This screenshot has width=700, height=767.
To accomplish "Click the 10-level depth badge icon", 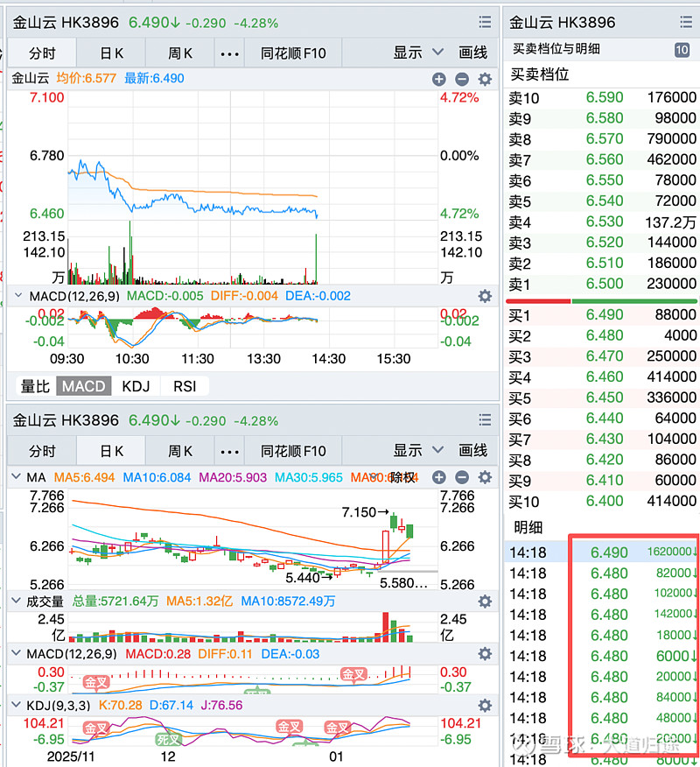I will point(682,49).
